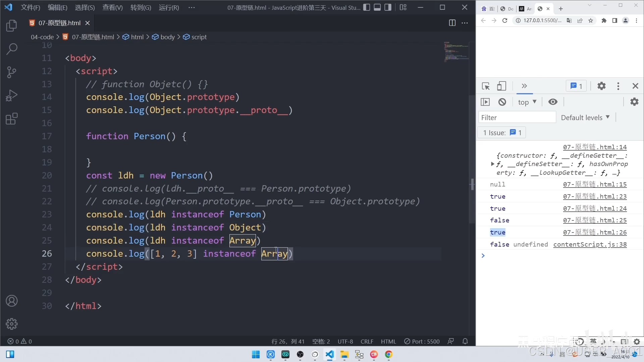This screenshot has width=644, height=362.
Task: Open editor more actions menu
Action: (x=465, y=23)
